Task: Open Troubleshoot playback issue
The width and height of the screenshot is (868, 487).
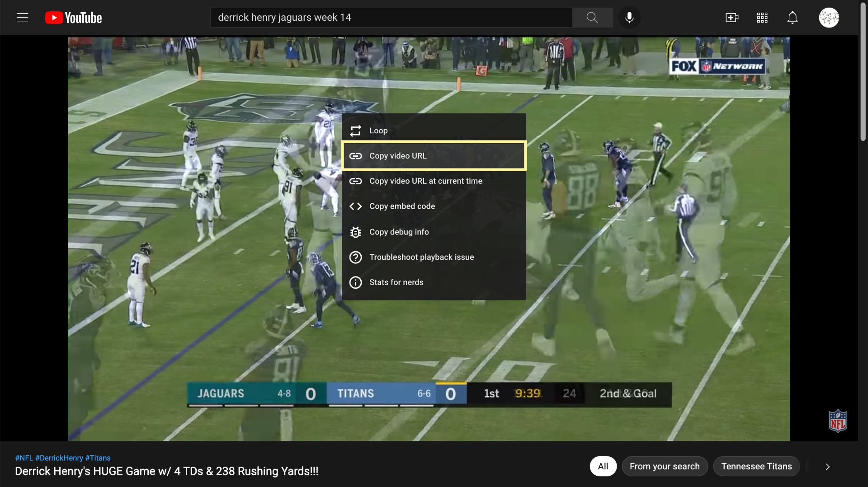Action: (x=433, y=257)
